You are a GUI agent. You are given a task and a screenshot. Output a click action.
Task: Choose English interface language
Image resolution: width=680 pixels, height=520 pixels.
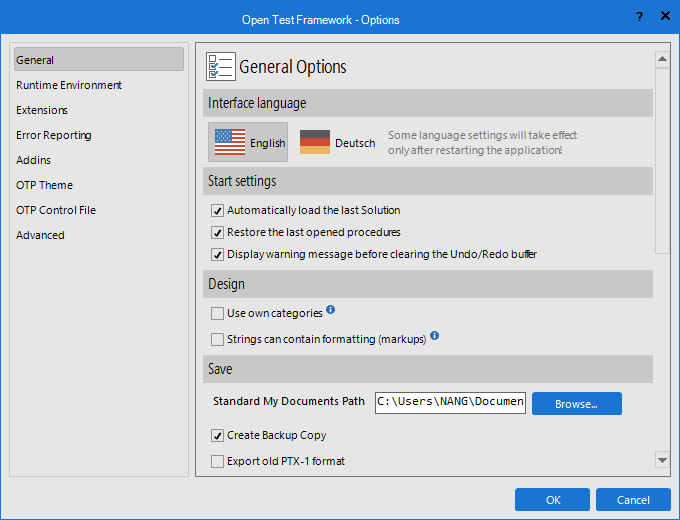click(248, 142)
